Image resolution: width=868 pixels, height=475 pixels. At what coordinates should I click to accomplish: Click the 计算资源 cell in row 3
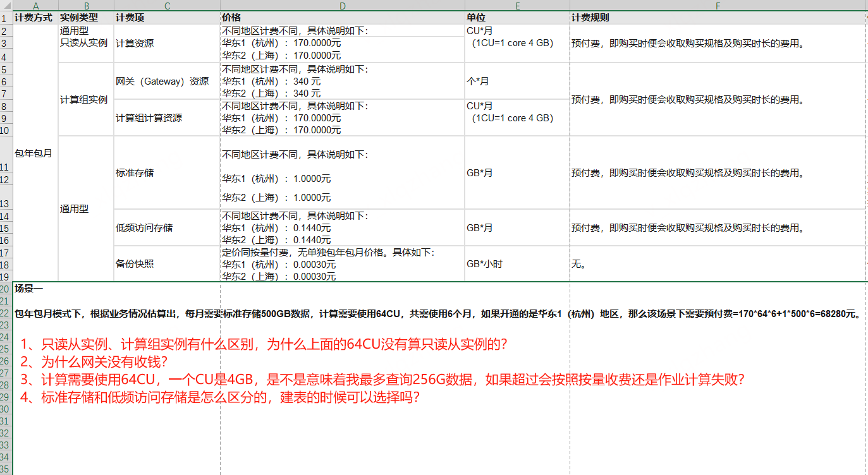click(167, 43)
